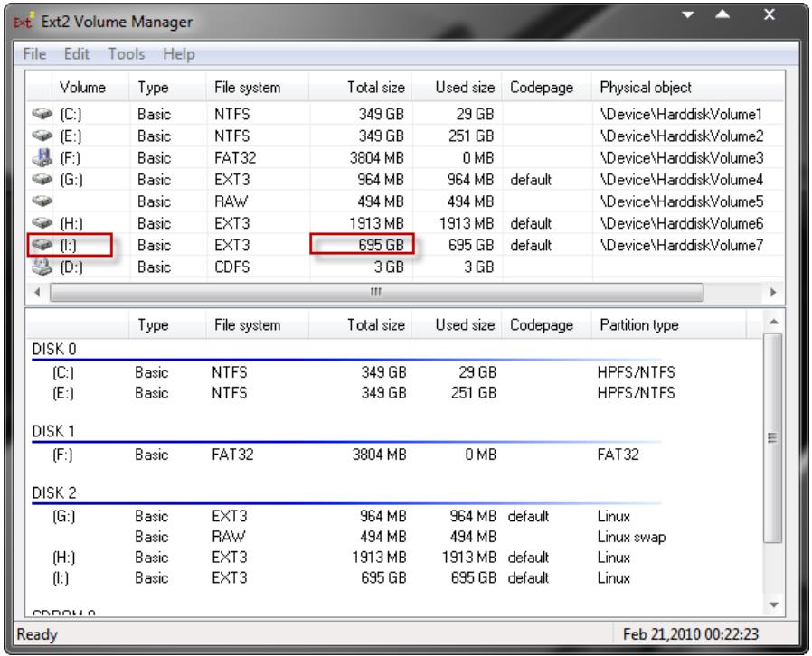Click the upper Codepage column header
812x656 pixels.
coord(546,87)
